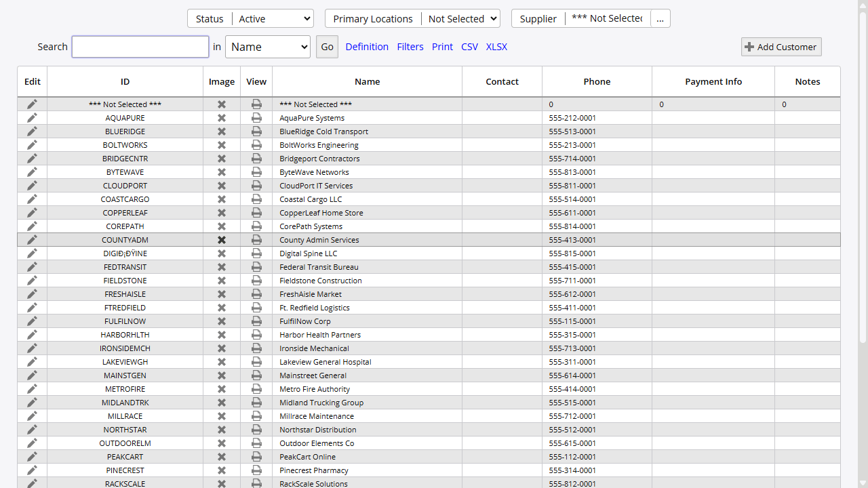Viewport: 868px width, 488px height.
Task: Expand the Primary Locations dropdown
Action: tap(460, 19)
